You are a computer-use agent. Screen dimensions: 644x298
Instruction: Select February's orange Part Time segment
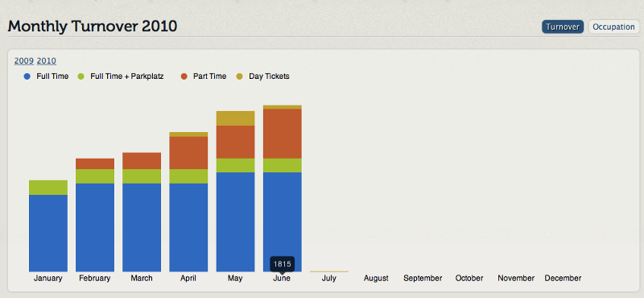click(95, 164)
